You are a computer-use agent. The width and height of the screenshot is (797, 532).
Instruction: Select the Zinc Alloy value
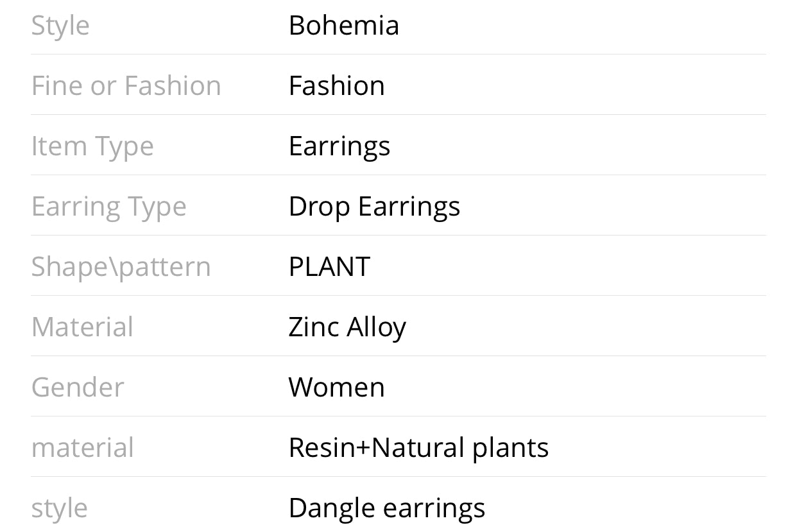click(347, 328)
